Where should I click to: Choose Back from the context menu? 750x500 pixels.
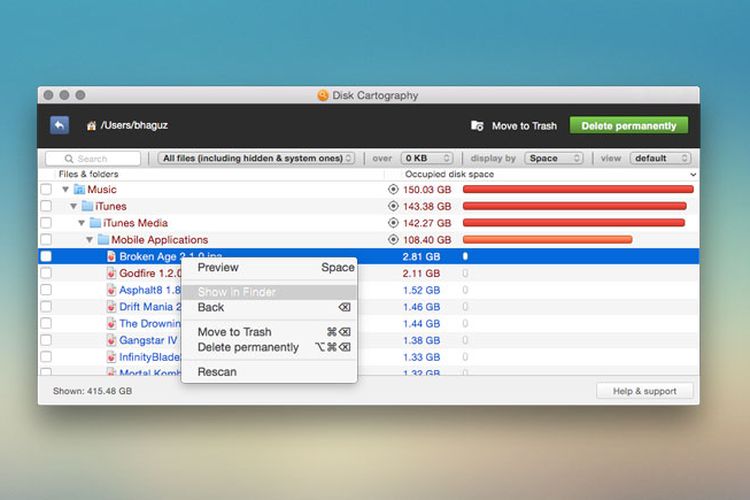click(269, 307)
